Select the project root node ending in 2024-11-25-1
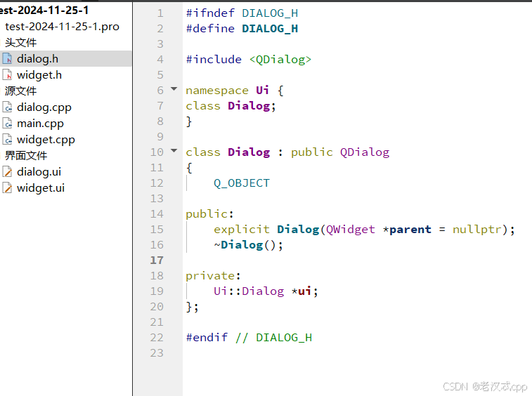Viewport: 532px width, 396px height. tap(44, 10)
